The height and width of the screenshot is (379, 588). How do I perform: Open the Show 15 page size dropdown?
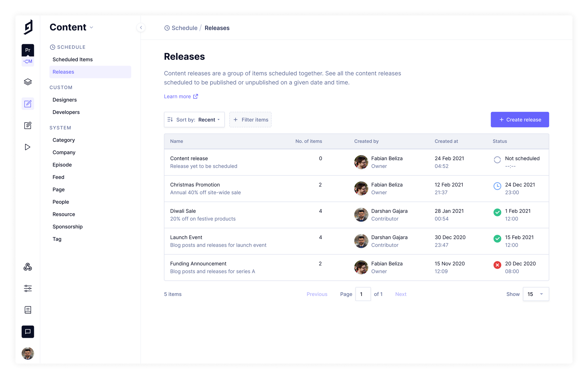(536, 294)
